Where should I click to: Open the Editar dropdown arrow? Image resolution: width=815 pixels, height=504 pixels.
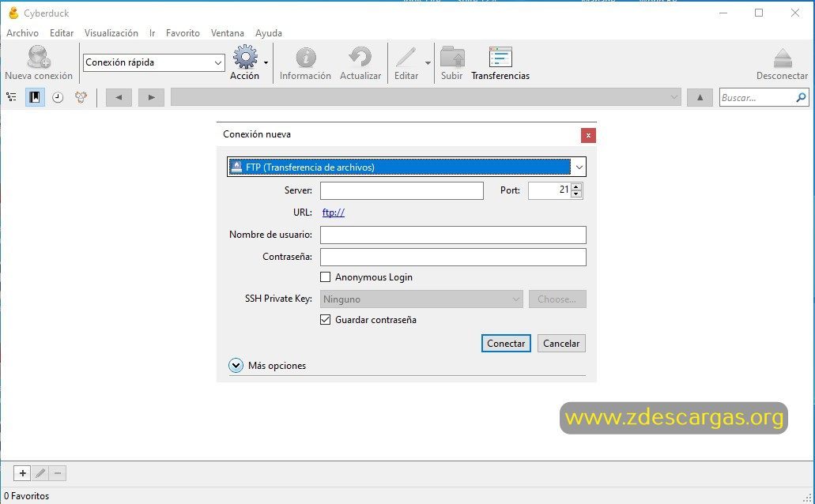click(x=428, y=63)
